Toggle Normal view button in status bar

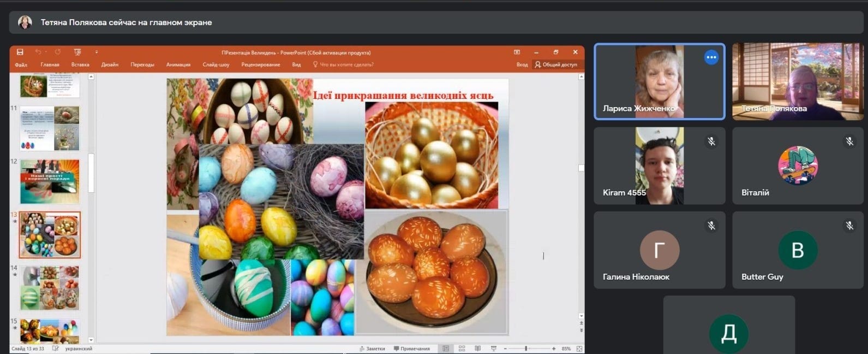click(x=446, y=349)
